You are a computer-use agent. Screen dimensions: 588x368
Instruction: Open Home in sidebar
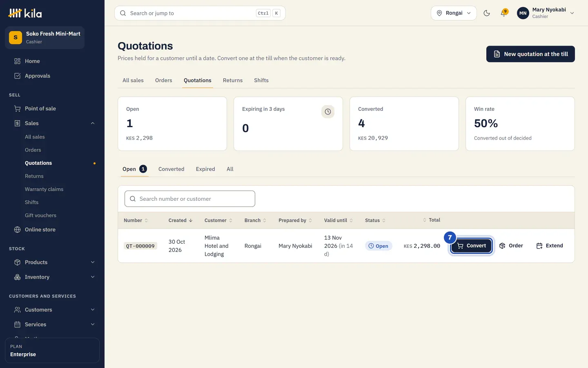[52, 61]
